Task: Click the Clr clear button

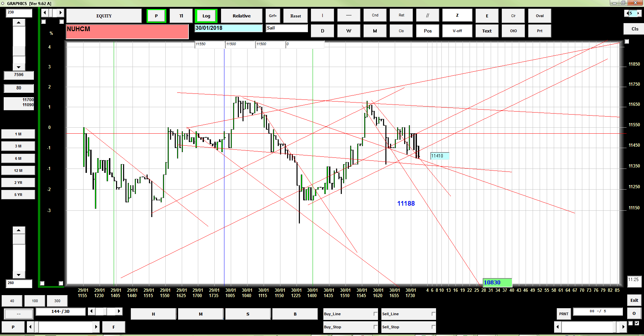Action: (x=513, y=15)
